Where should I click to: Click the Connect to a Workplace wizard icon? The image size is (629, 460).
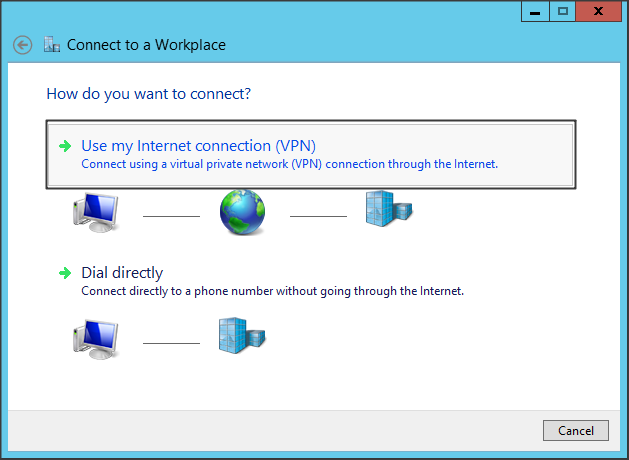[52, 44]
